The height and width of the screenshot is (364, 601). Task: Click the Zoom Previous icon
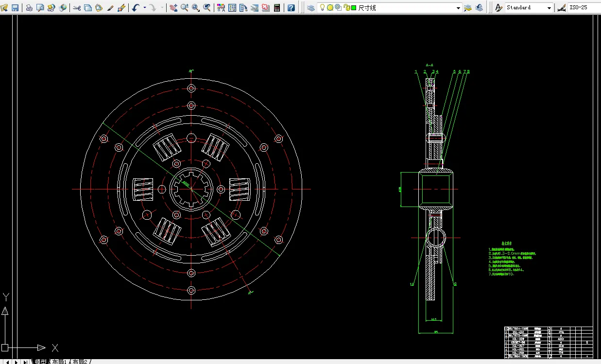[x=207, y=8]
